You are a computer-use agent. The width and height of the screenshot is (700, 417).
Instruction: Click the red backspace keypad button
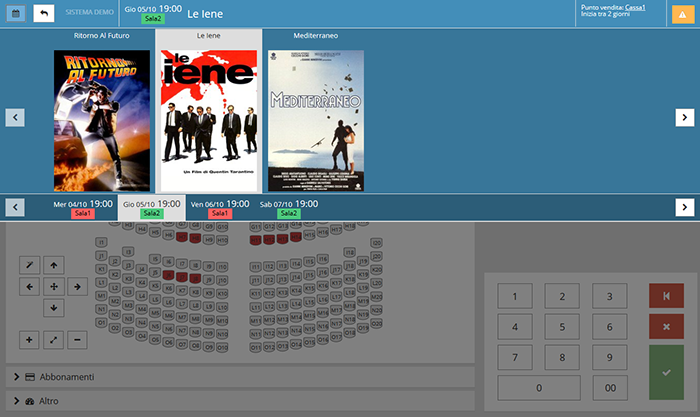point(667,296)
